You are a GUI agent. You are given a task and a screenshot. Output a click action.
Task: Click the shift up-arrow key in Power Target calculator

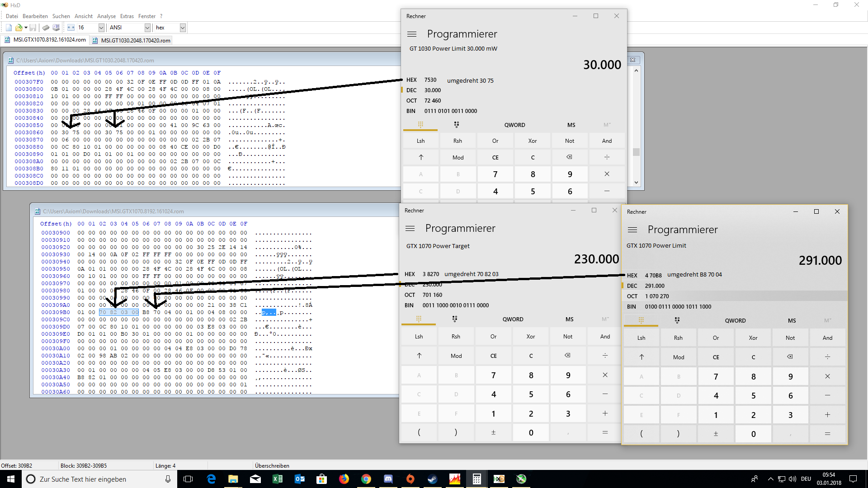click(419, 356)
